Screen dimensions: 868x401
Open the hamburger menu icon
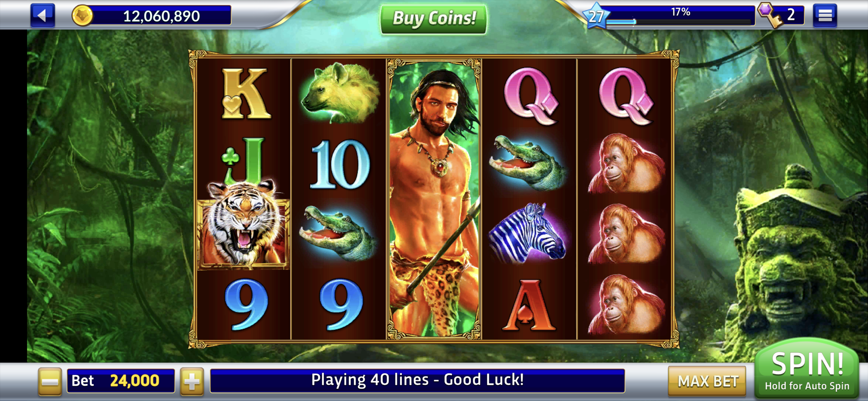point(825,15)
